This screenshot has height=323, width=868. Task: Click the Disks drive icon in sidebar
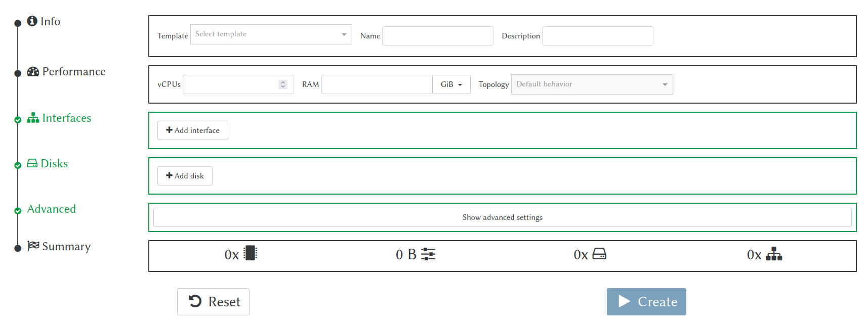(x=32, y=163)
